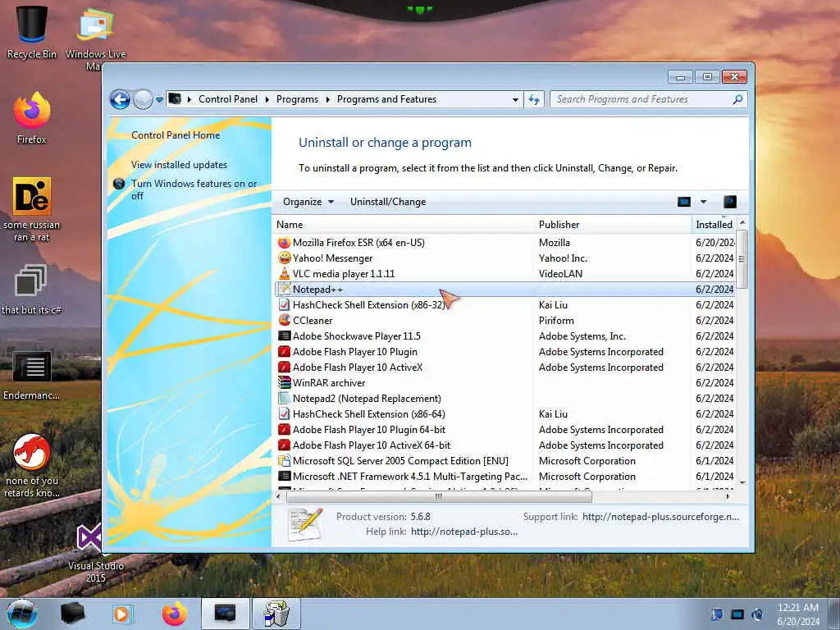Select Adobe Flash Player 10 Plugin 64-bit
Viewport: 840px width, 630px height.
504,430
